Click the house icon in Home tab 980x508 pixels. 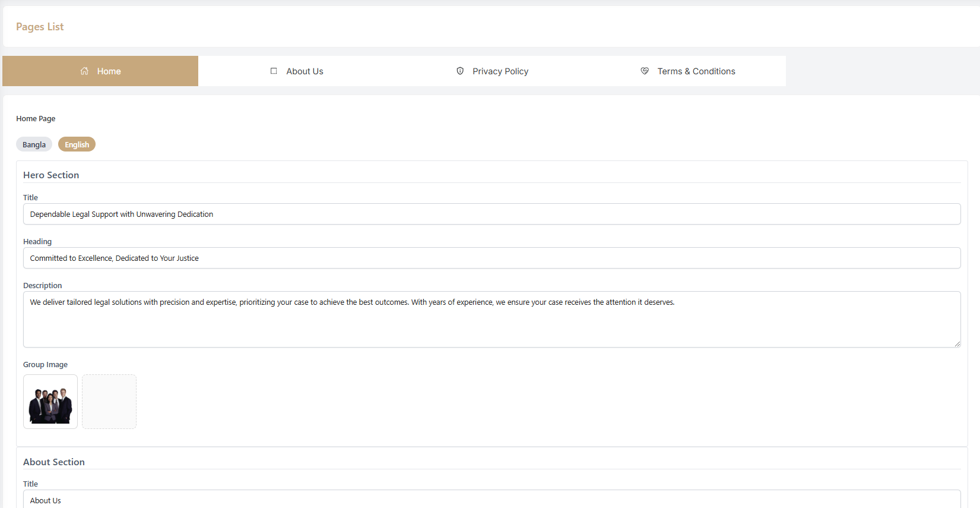click(x=85, y=71)
